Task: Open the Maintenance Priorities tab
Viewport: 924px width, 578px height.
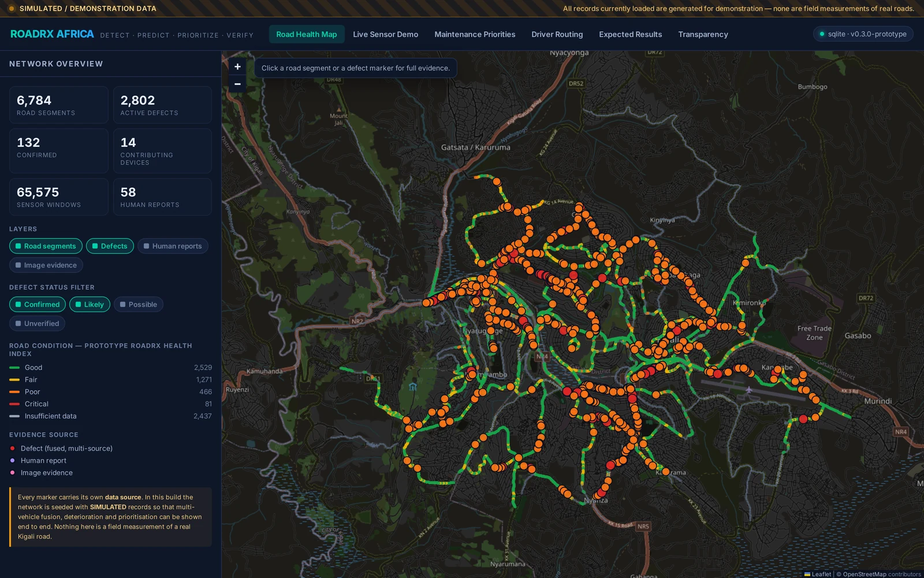Action: point(475,34)
